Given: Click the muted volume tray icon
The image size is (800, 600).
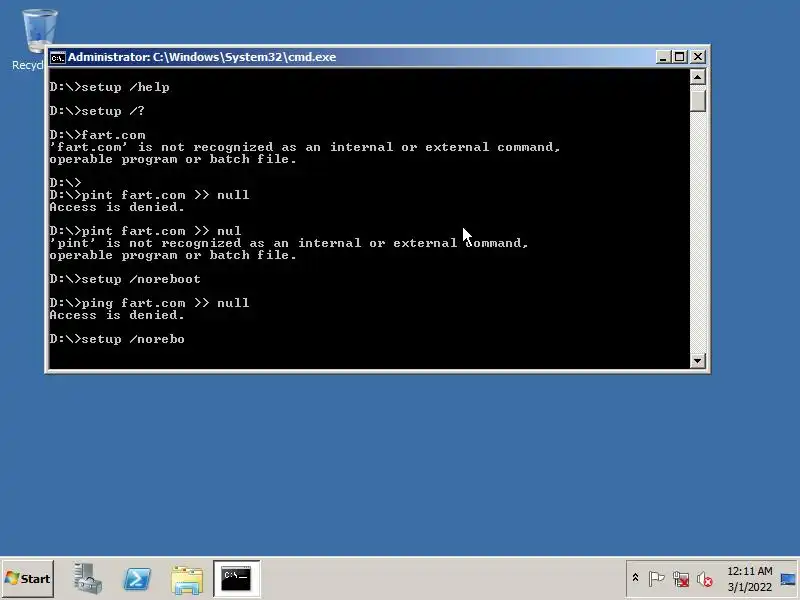Looking at the screenshot, I should pos(705,579).
